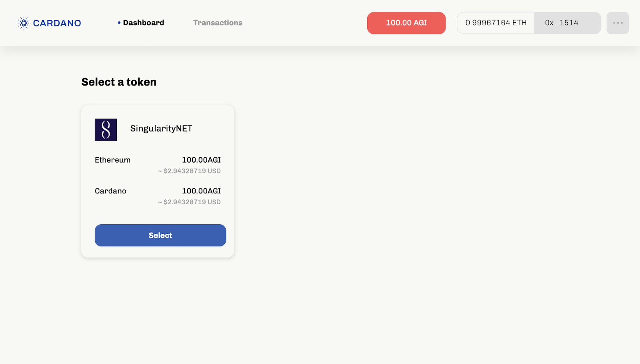Click the CARDANO brand name text

click(x=57, y=23)
